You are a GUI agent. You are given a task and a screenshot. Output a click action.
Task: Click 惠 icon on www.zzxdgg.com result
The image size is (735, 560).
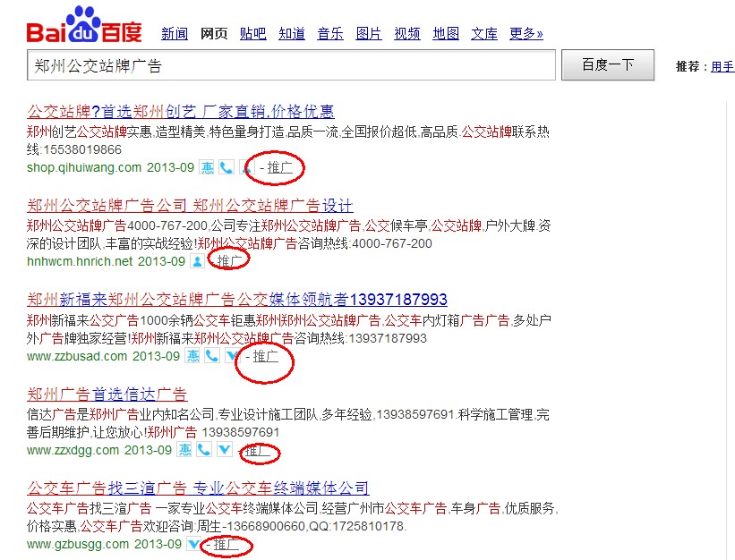pyautogui.click(x=184, y=450)
